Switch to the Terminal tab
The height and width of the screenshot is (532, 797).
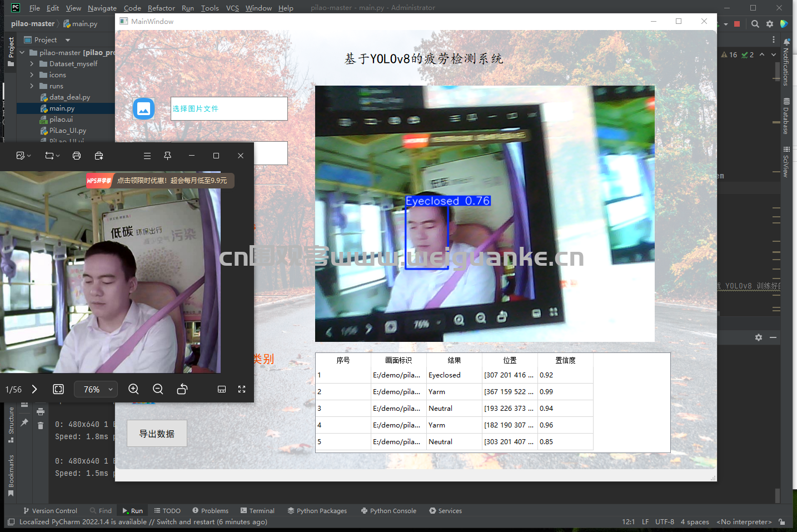(257, 510)
